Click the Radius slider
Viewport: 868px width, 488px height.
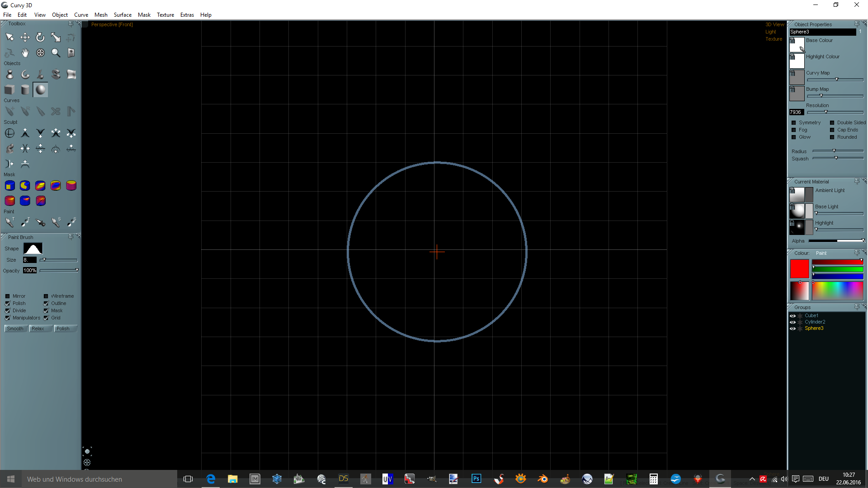tap(838, 151)
